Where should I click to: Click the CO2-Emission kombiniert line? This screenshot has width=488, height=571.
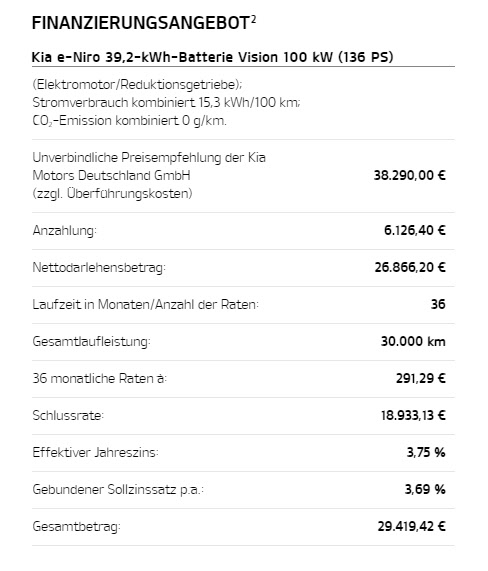130,121
